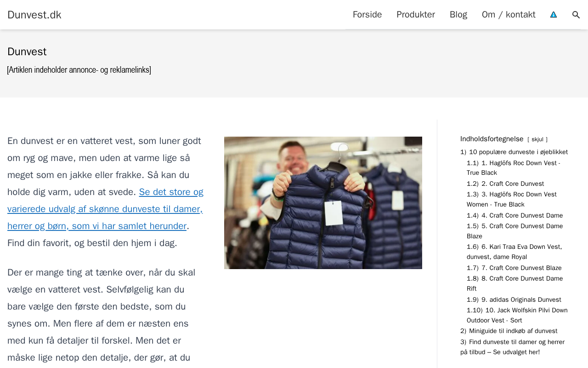
Task: Open 'Find dunveste til damer og herrer' section
Action: (512, 347)
